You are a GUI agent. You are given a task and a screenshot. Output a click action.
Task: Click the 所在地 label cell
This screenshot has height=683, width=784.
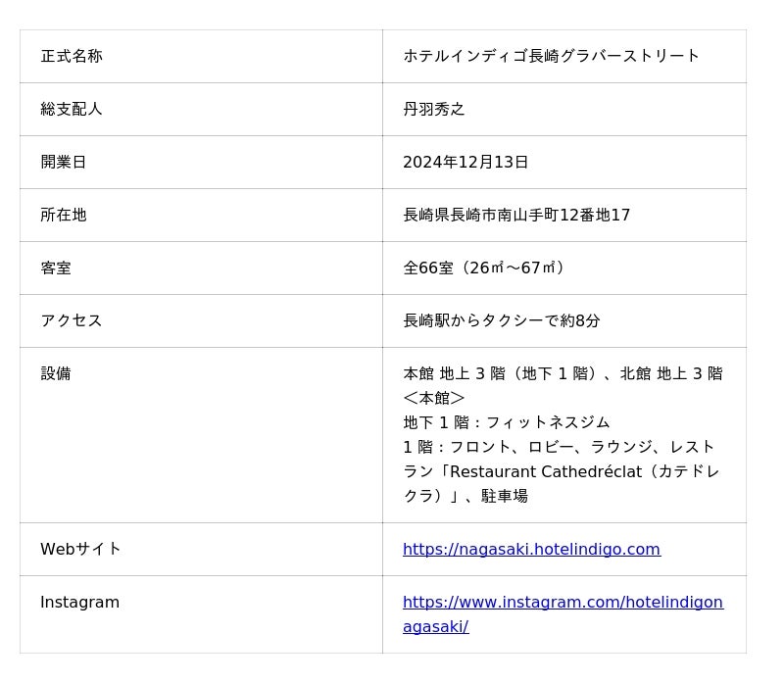tap(64, 216)
